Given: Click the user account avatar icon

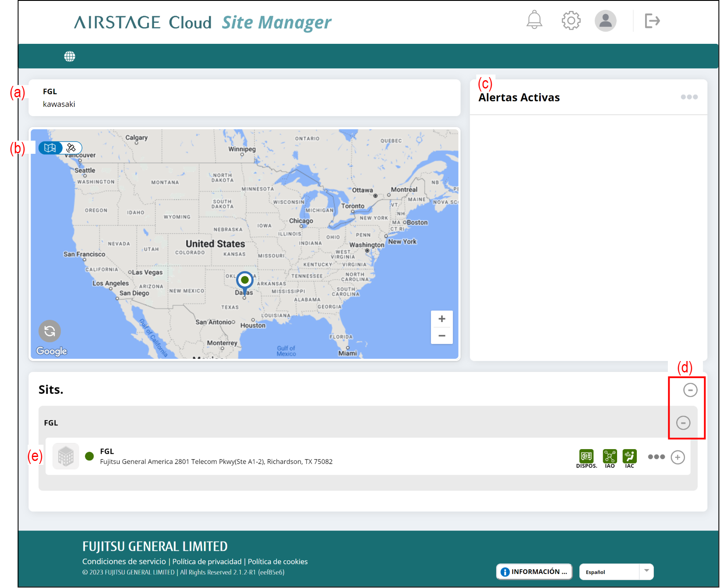Looking at the screenshot, I should [x=605, y=20].
